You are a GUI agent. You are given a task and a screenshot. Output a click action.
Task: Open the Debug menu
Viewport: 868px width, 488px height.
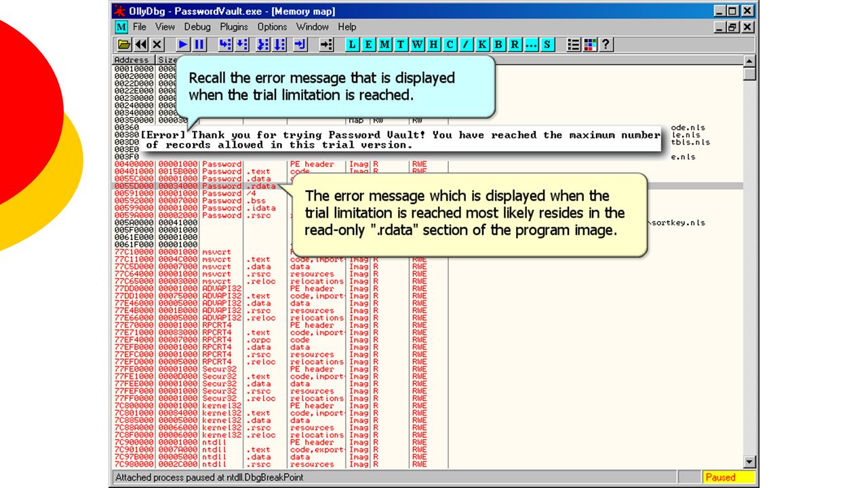[x=197, y=27]
